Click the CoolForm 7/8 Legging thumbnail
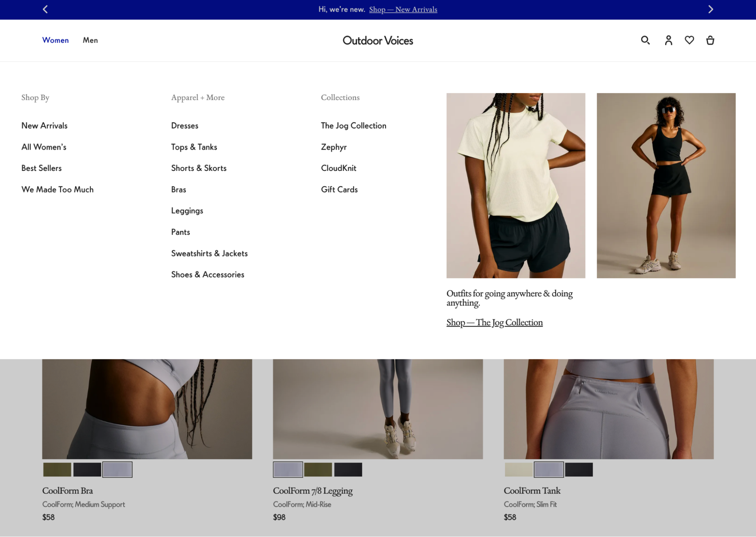 [x=378, y=407]
